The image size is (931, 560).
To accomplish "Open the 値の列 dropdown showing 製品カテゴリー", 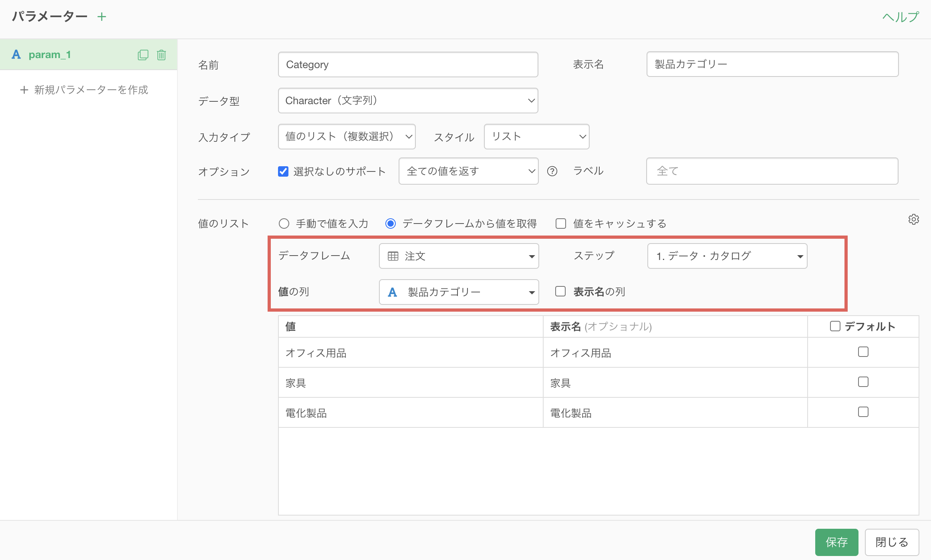I will pyautogui.click(x=459, y=292).
